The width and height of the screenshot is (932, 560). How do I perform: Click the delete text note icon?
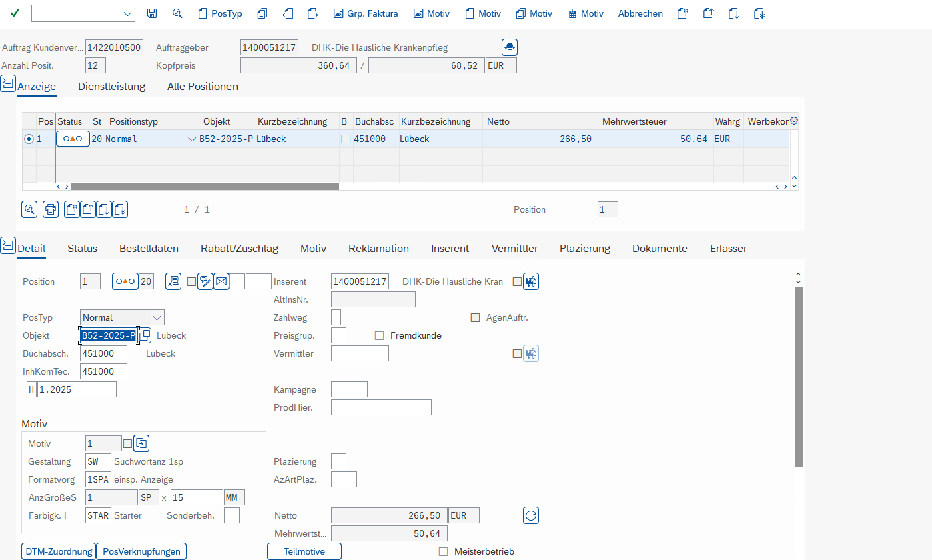173,281
